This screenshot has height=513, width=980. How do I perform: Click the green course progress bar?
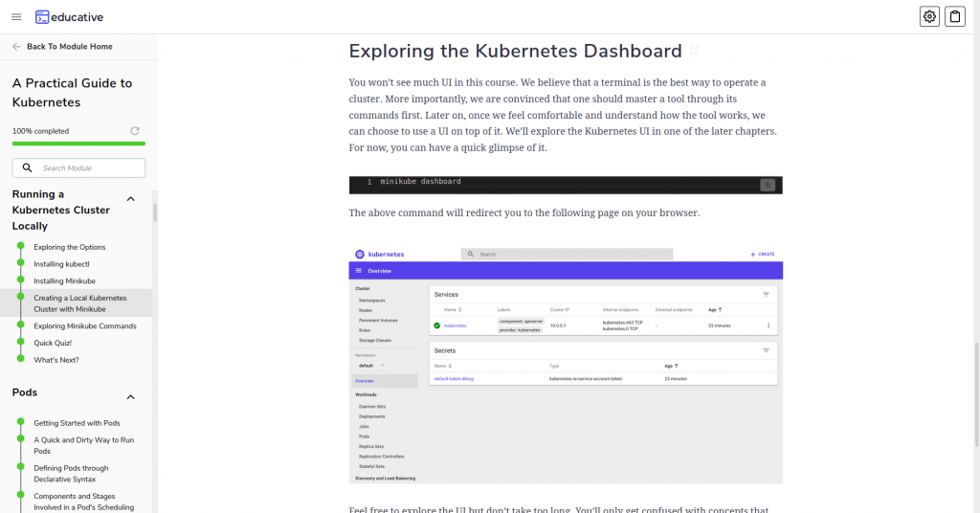78,144
